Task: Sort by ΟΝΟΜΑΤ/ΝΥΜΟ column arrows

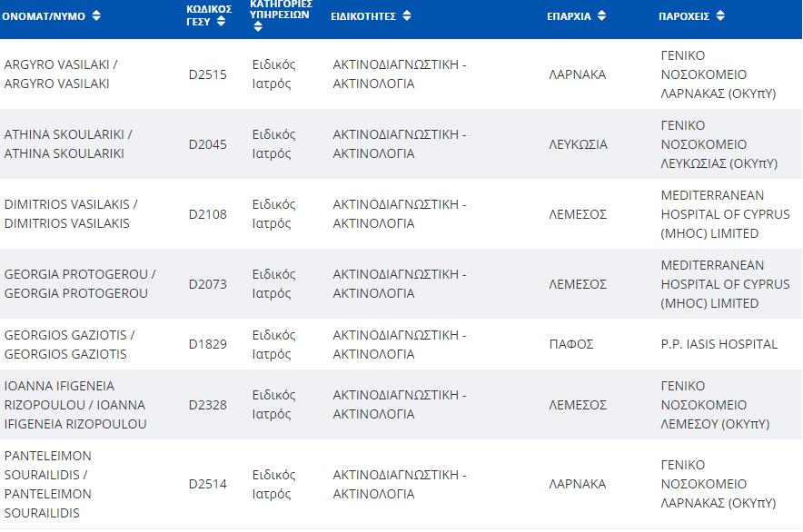Action: pyautogui.click(x=97, y=16)
